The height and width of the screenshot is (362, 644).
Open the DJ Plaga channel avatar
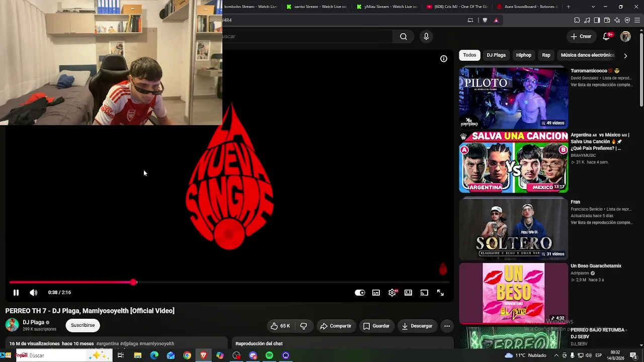pyautogui.click(x=12, y=325)
